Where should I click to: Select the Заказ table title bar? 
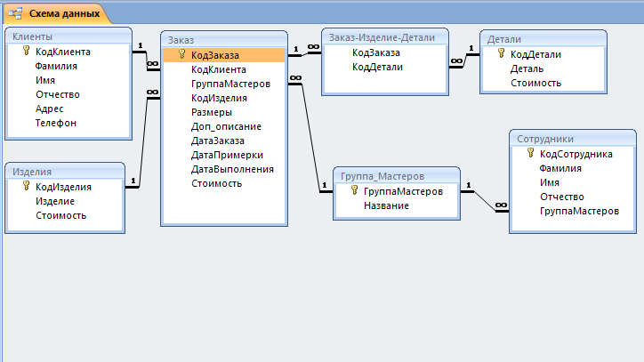(x=224, y=40)
